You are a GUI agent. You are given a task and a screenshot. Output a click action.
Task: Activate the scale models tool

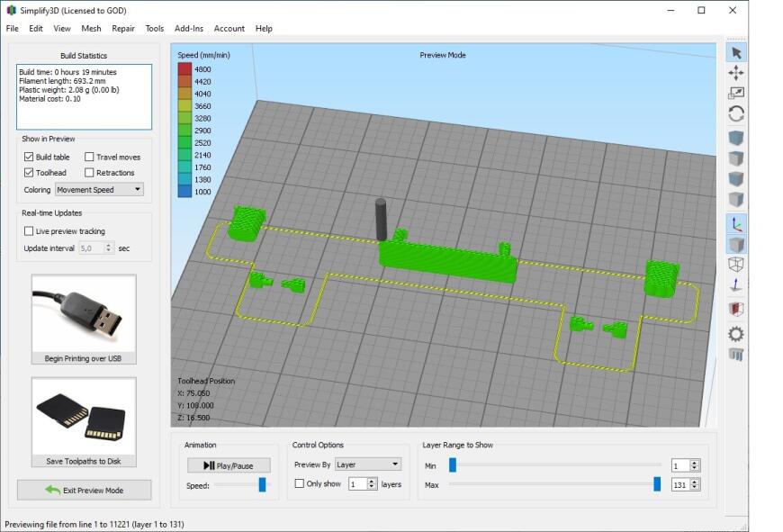pos(736,94)
